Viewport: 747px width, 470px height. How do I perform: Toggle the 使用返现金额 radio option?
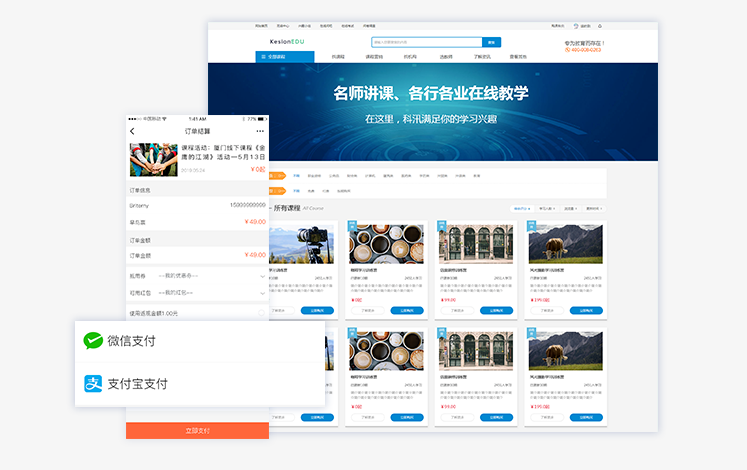[x=261, y=313]
